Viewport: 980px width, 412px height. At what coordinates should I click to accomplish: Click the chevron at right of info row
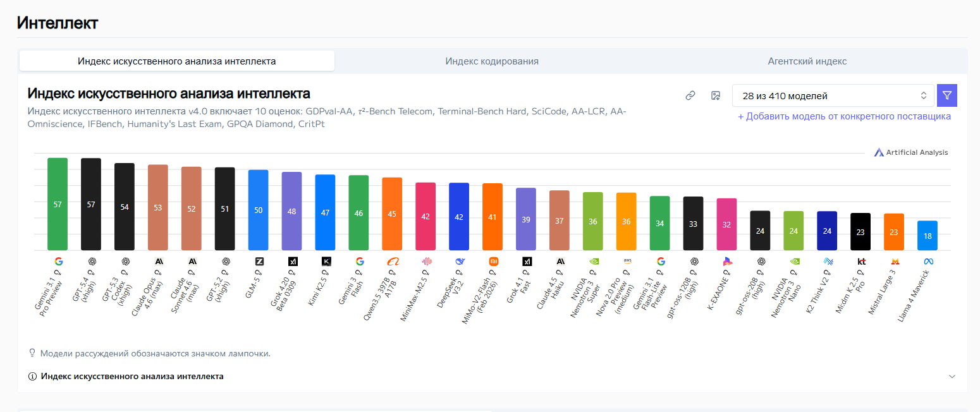(952, 376)
